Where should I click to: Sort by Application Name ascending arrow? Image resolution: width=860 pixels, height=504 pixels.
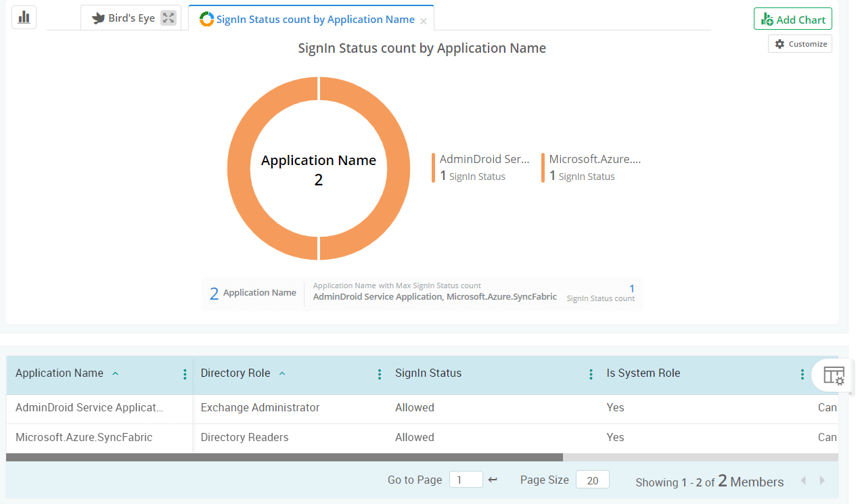(115, 373)
